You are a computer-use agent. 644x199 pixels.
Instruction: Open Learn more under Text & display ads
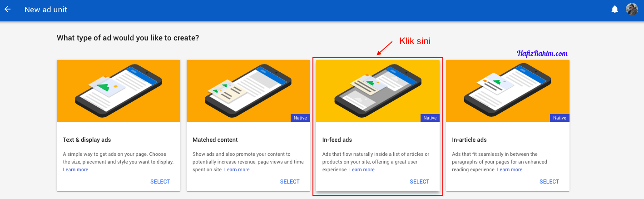(x=75, y=170)
